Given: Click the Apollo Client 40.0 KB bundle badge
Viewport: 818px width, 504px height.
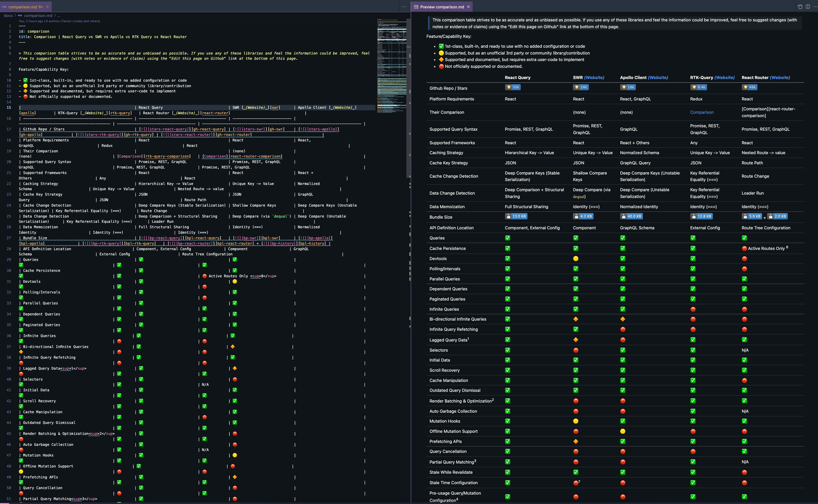Looking at the screenshot, I should pos(631,216).
